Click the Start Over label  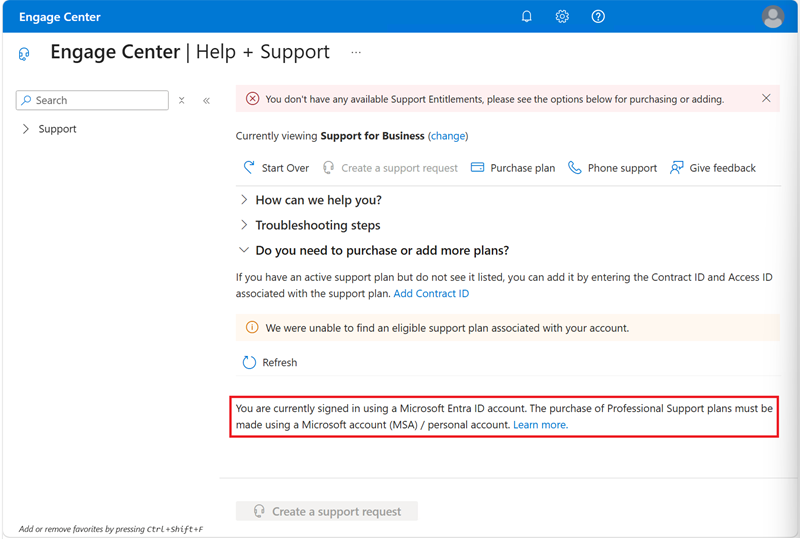(x=285, y=168)
